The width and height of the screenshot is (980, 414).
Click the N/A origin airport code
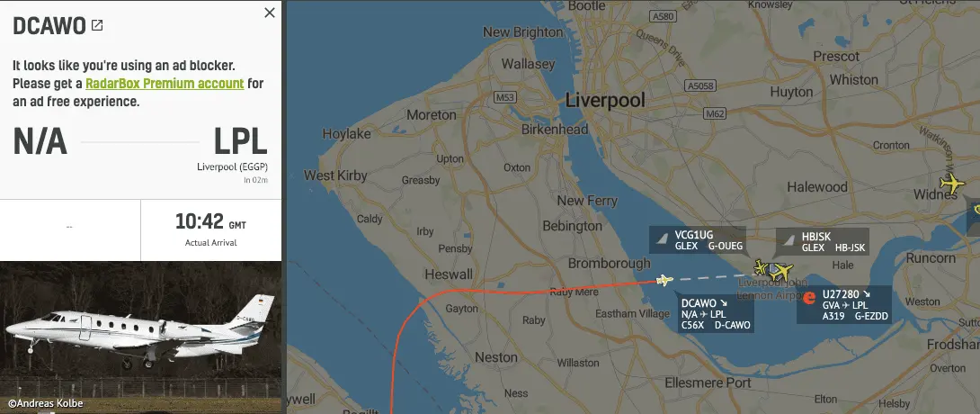(x=40, y=141)
